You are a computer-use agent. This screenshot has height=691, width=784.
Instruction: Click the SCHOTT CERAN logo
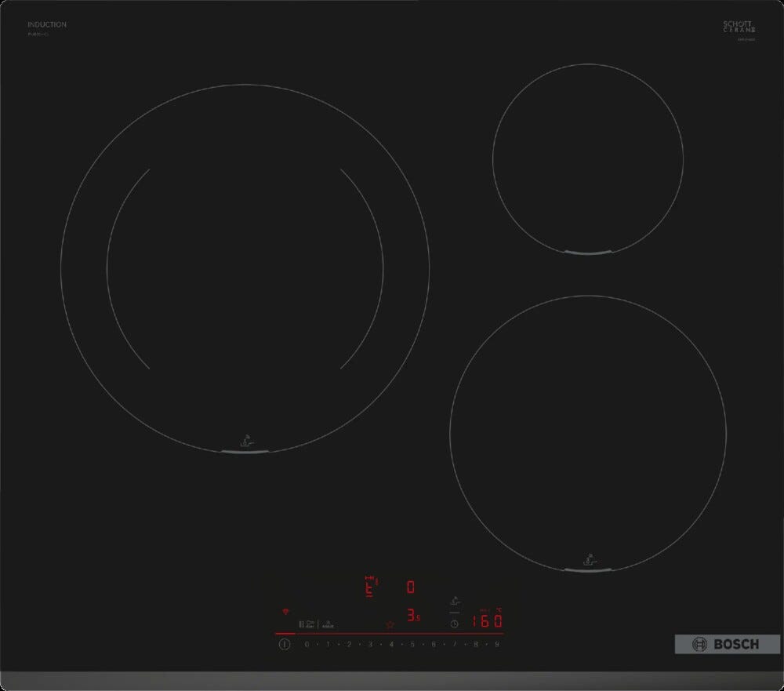tap(739, 27)
